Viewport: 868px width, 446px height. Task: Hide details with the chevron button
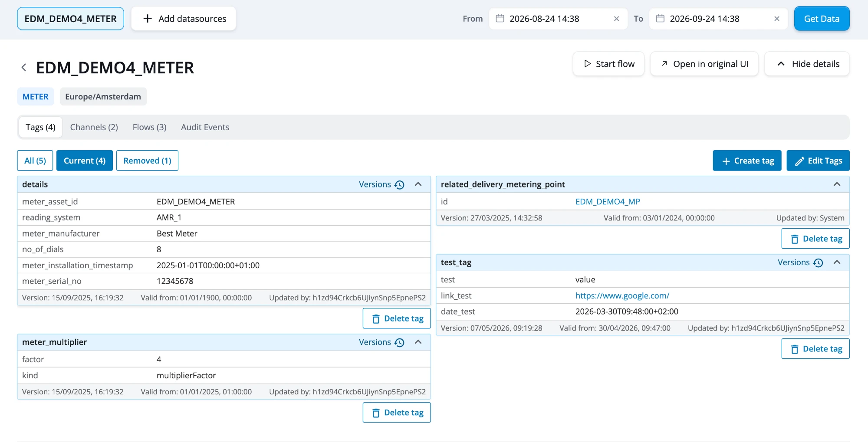click(x=807, y=64)
